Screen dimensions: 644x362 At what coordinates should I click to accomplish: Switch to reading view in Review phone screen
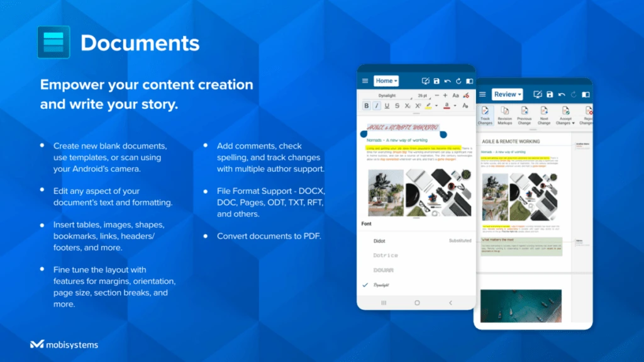tap(586, 94)
